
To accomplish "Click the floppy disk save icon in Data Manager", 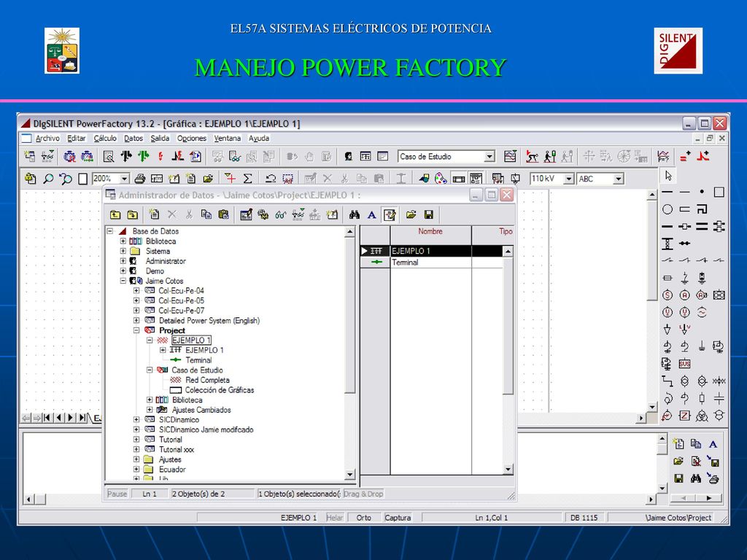I will coord(429,215).
